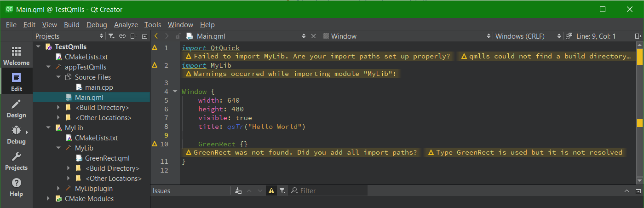Select GreenRect.qml in the project tree
Image resolution: width=644 pixels, height=208 pixels.
click(x=107, y=158)
